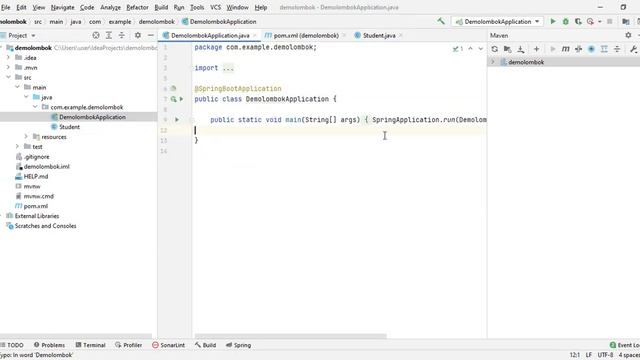Viewport: 640px width, 360px height.
Task: Open the SonarLint tool window
Action: [169, 345]
